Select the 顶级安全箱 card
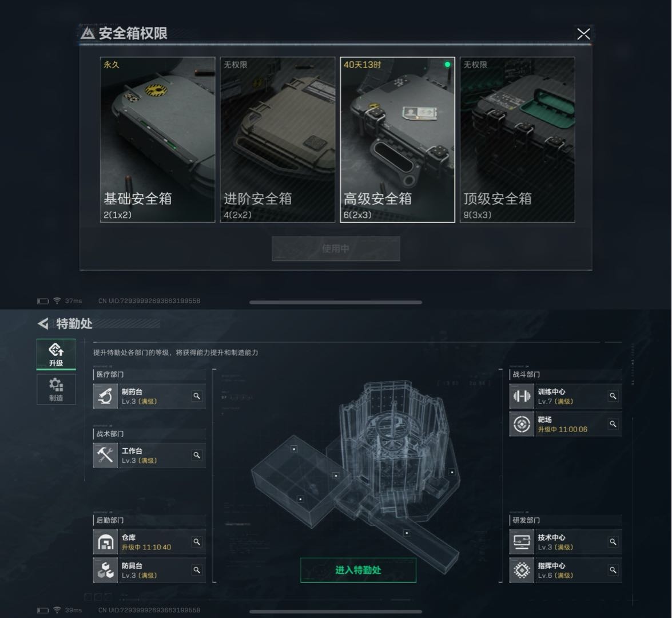Screen dimensions: 672x618 tap(517, 140)
